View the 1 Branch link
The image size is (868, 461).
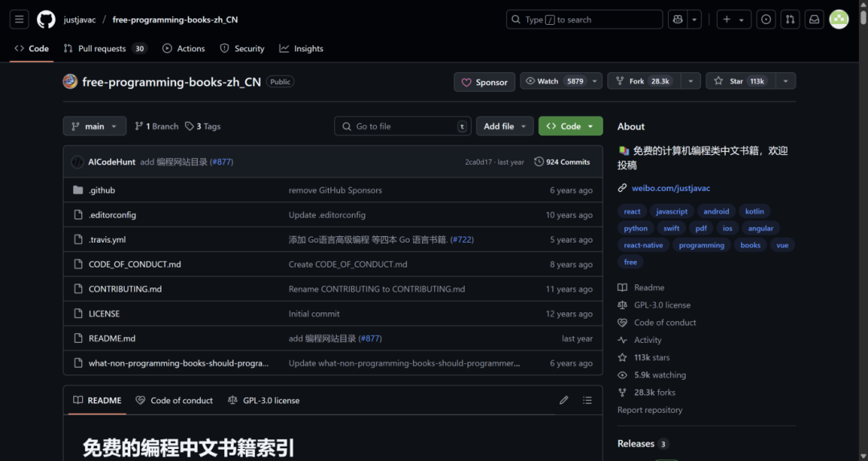(x=157, y=126)
